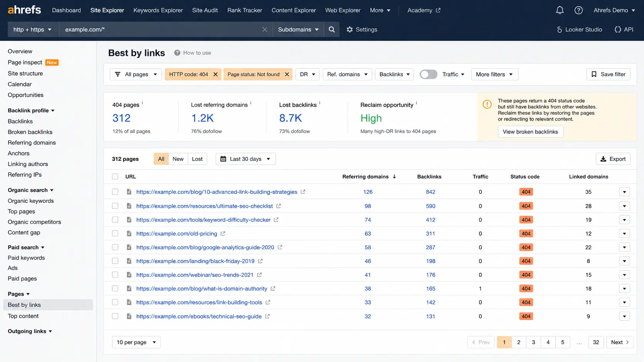Check the box for google-analytics-guide-2020 row
Image resolution: width=644 pixels, height=362 pixels.
[x=115, y=247]
